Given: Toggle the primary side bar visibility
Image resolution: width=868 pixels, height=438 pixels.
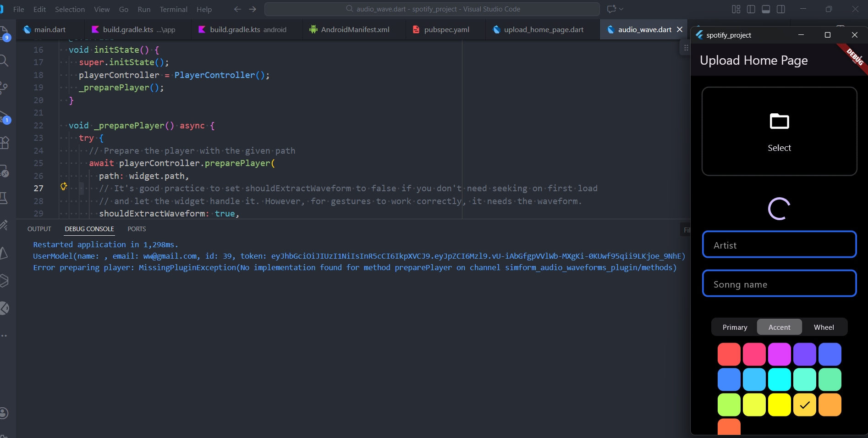Looking at the screenshot, I should pos(751,9).
